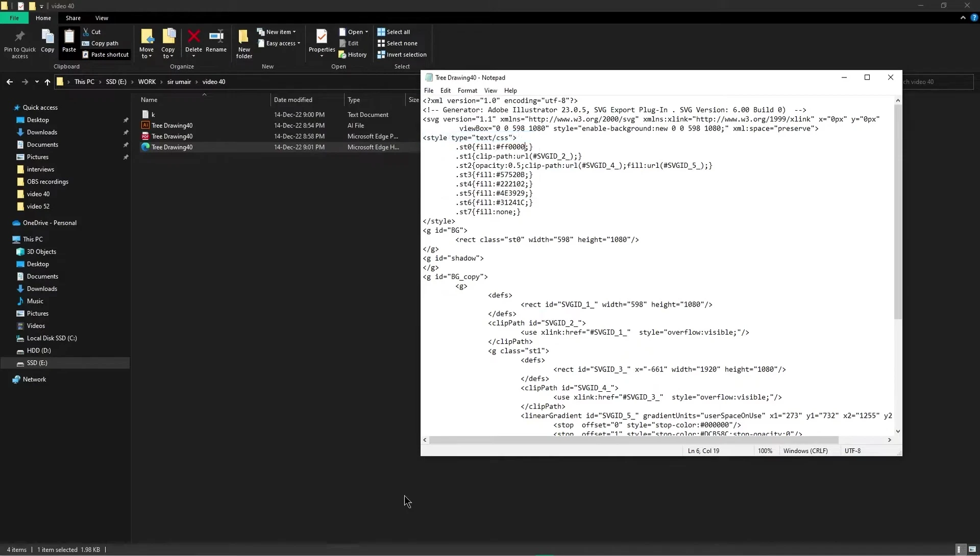Open Notepad View menu
This screenshot has width=980, height=556.
pyautogui.click(x=491, y=90)
